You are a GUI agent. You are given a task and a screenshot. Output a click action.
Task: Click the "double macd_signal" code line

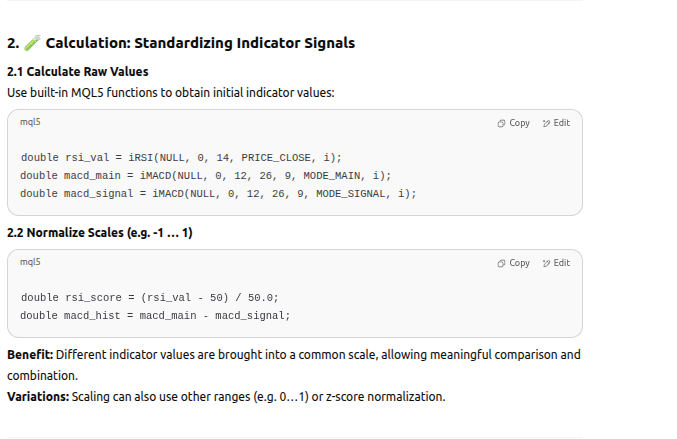click(x=218, y=193)
